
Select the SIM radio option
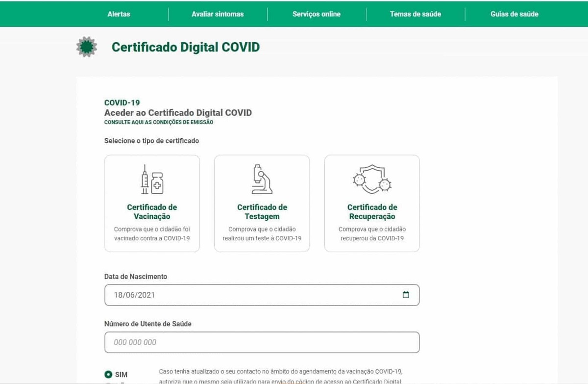(109, 375)
